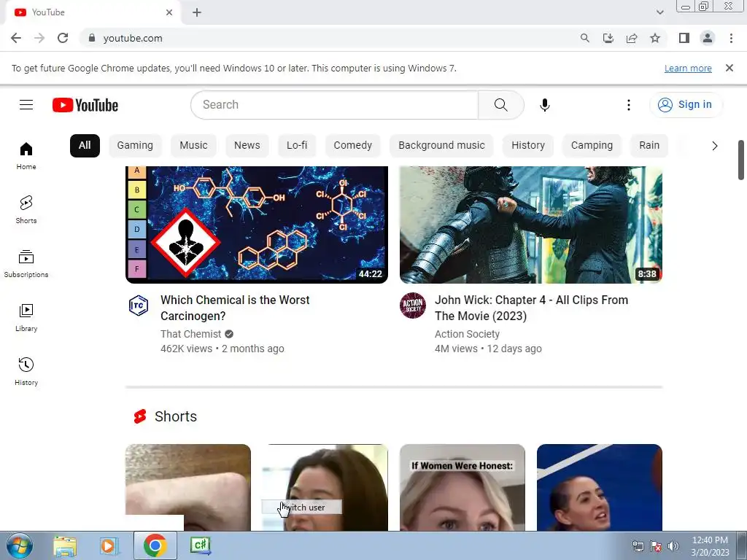Click the install app icon in the address bar

coord(608,38)
